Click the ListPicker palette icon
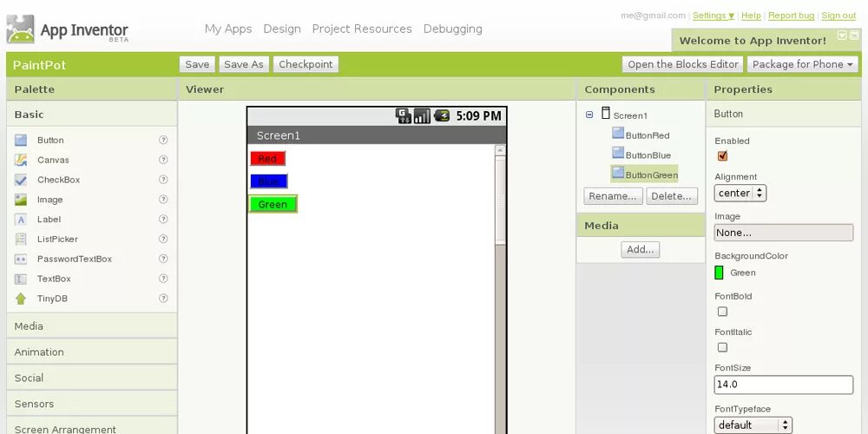 click(x=21, y=240)
